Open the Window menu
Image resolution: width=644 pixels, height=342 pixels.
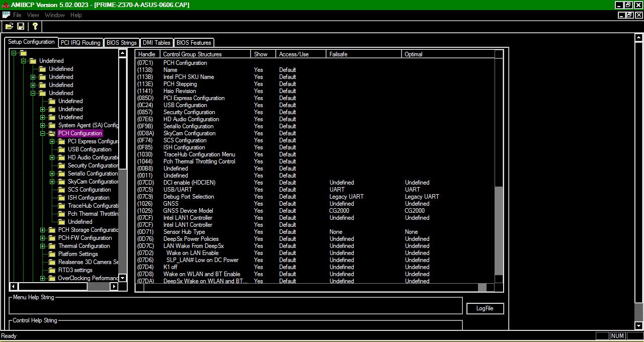point(54,15)
